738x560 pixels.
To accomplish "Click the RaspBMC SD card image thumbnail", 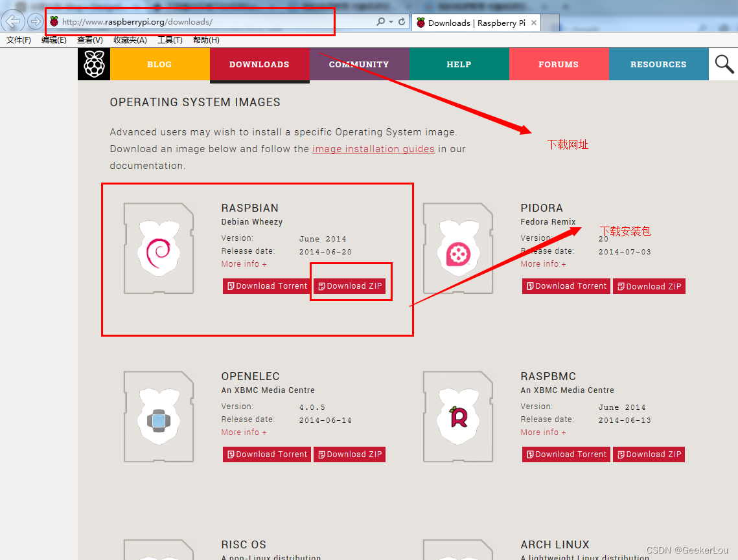I will click(458, 416).
